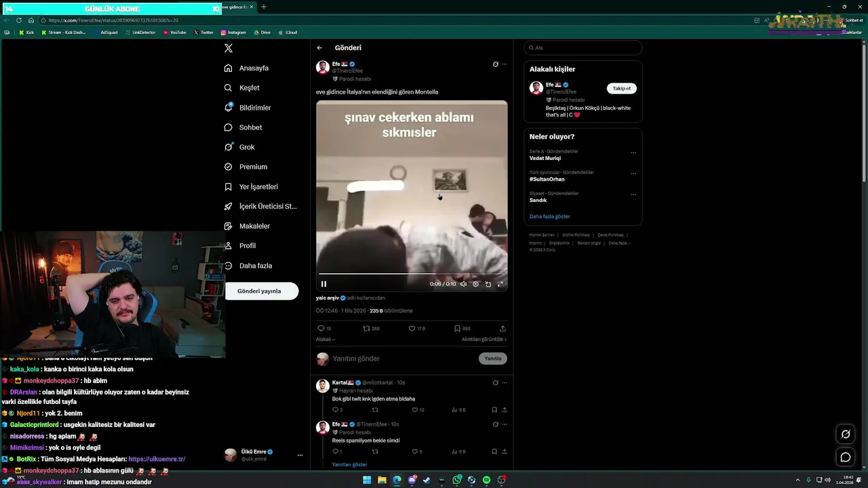Search in Ara field
This screenshot has height=488, width=868.
pos(583,48)
